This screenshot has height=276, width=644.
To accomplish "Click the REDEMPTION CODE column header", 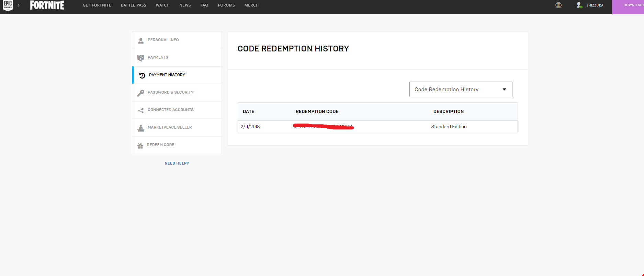I will coord(317,111).
